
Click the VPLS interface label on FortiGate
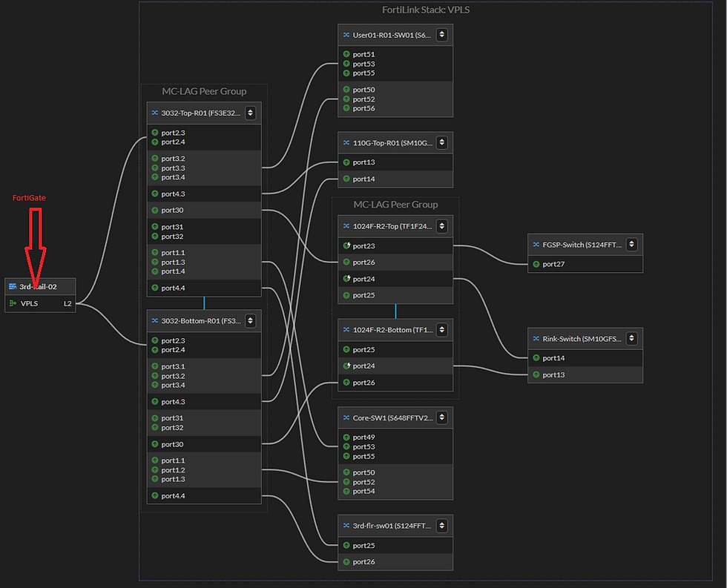(29, 303)
